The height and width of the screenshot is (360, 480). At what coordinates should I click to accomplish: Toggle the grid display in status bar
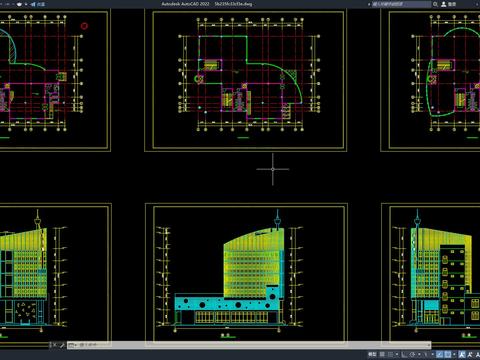(382, 354)
